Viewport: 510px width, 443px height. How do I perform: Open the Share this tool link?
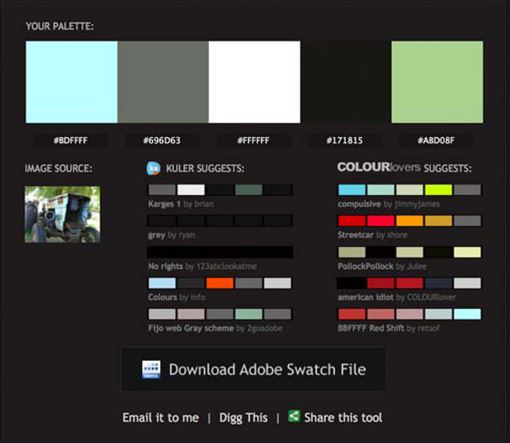point(343,418)
